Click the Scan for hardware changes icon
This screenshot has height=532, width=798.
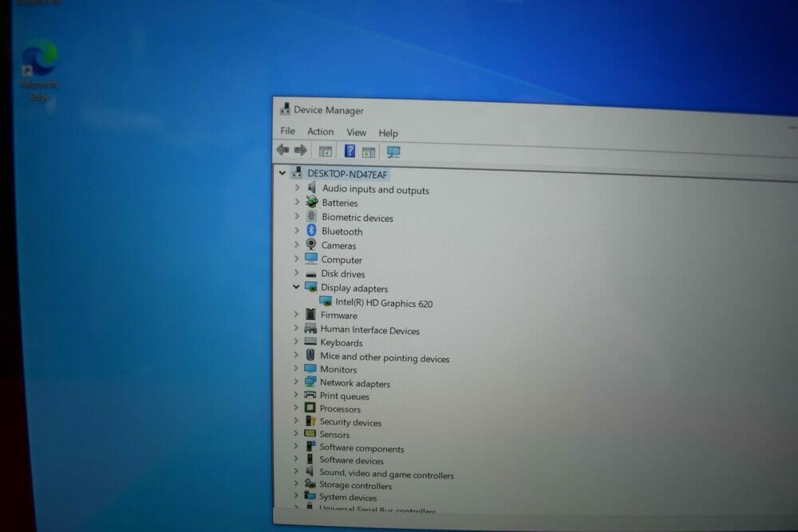point(393,152)
